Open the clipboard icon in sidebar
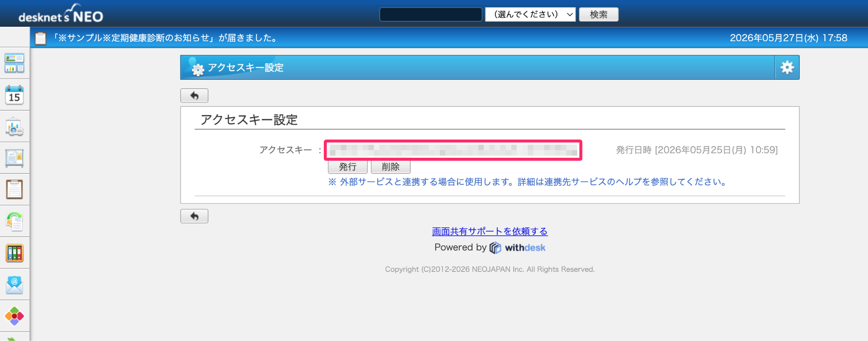The image size is (868, 341). (x=14, y=190)
